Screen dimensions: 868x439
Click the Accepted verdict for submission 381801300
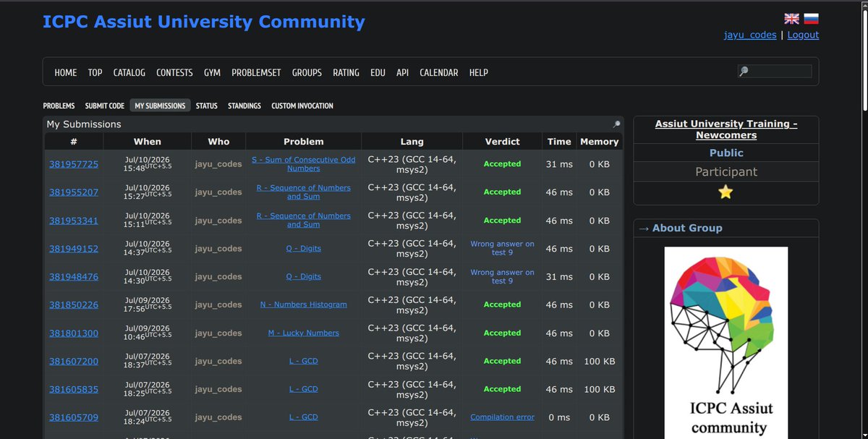(503, 333)
